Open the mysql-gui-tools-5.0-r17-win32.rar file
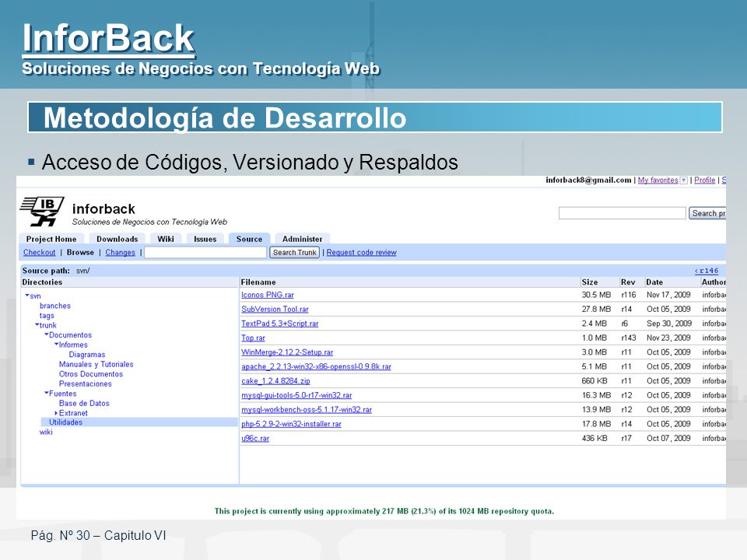The image size is (747, 560). click(296, 395)
